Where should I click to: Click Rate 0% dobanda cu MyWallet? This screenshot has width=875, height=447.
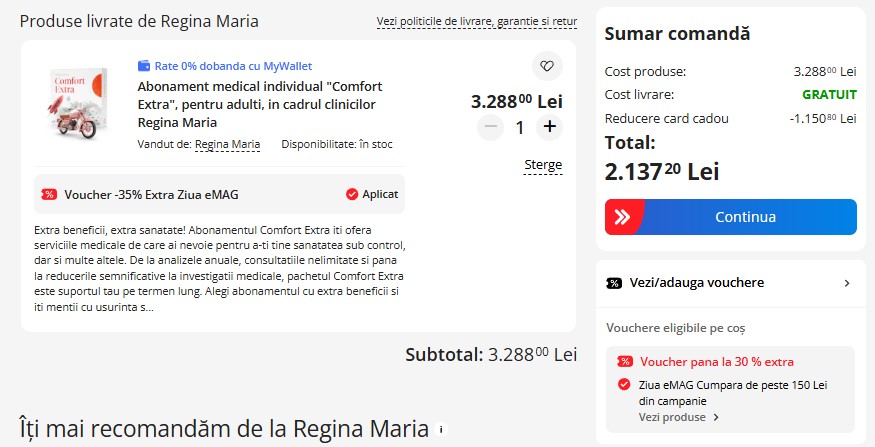[233, 66]
